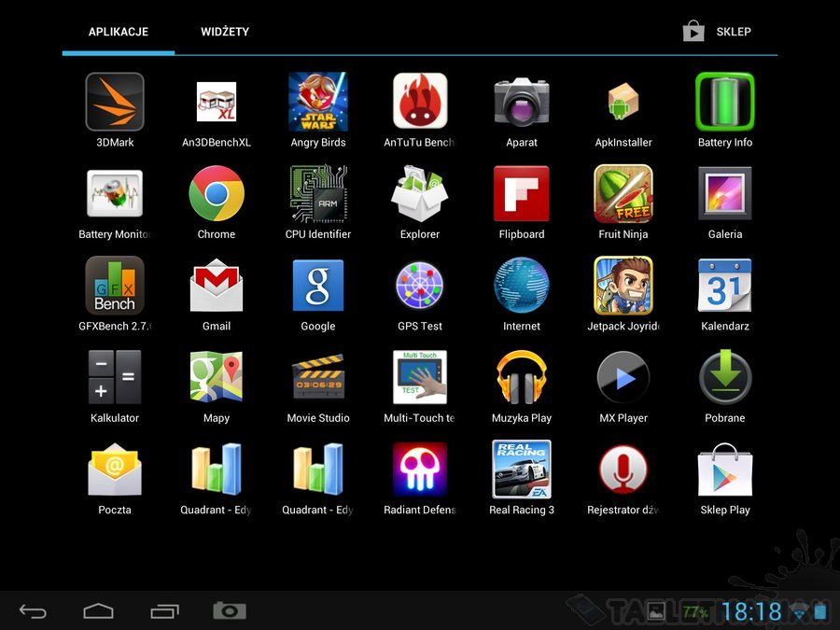Open the Poczta email app
The height and width of the screenshot is (630, 840).
click(115, 469)
